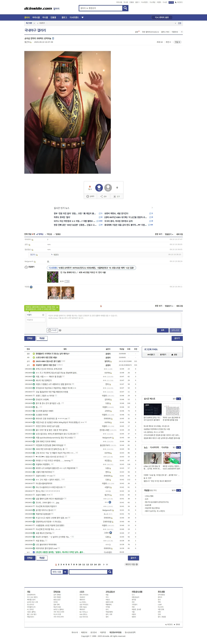Click 즐겨찾기 in the login box
The height and width of the screenshot is (644, 207).
163,354
